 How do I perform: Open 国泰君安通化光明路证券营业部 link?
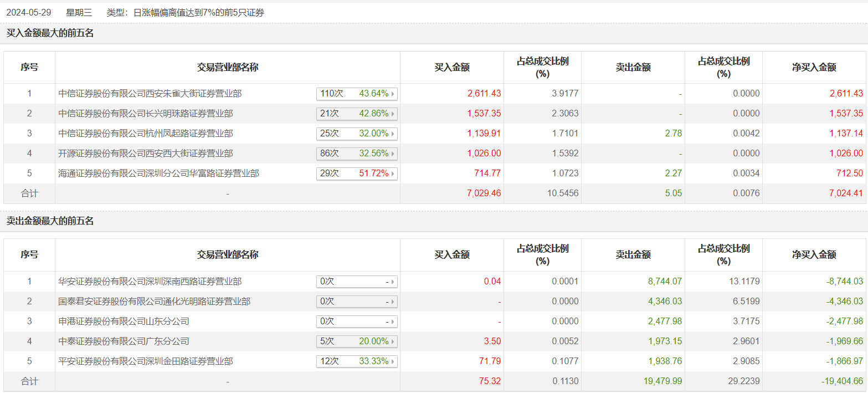(154, 302)
